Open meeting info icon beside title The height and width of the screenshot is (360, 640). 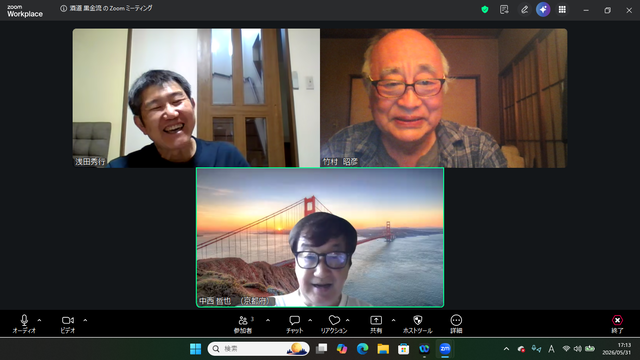63,8
